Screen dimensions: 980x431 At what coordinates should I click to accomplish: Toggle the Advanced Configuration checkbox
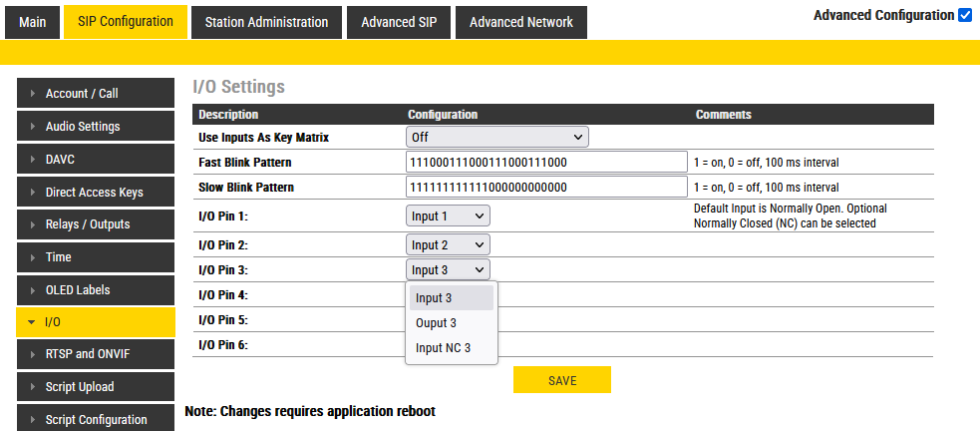click(964, 15)
